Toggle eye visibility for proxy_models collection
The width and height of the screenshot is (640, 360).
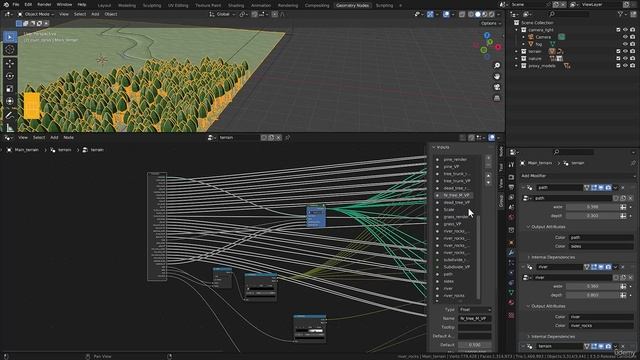(625, 65)
